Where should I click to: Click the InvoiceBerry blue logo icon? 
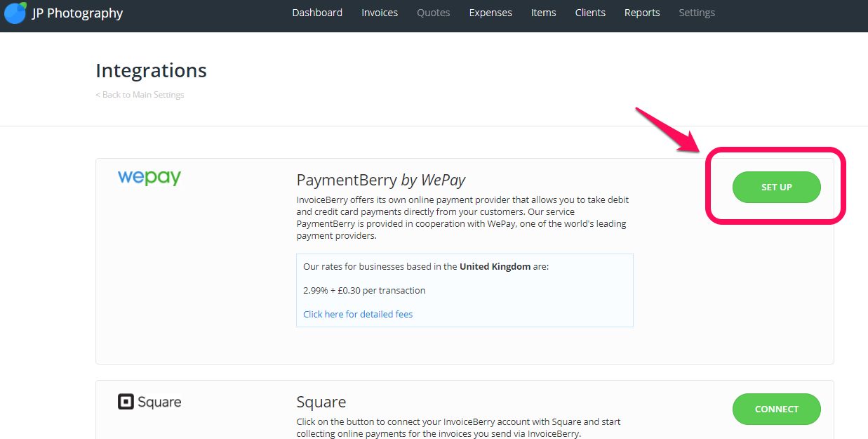click(15, 13)
